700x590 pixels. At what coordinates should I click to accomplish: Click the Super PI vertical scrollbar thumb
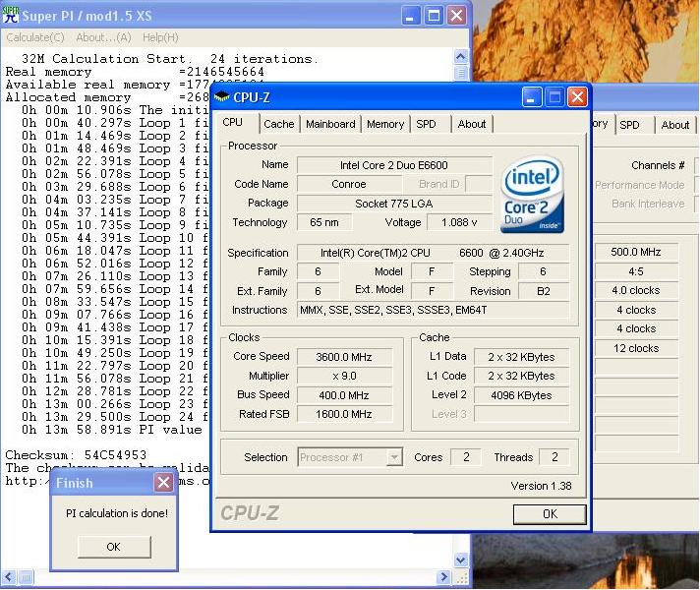[461, 73]
